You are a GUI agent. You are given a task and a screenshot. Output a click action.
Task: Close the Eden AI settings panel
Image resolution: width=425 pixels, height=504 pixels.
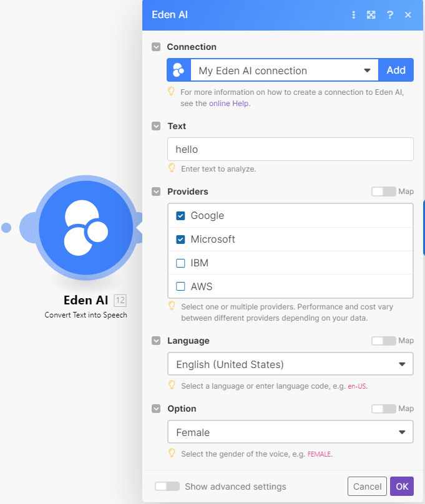click(408, 15)
